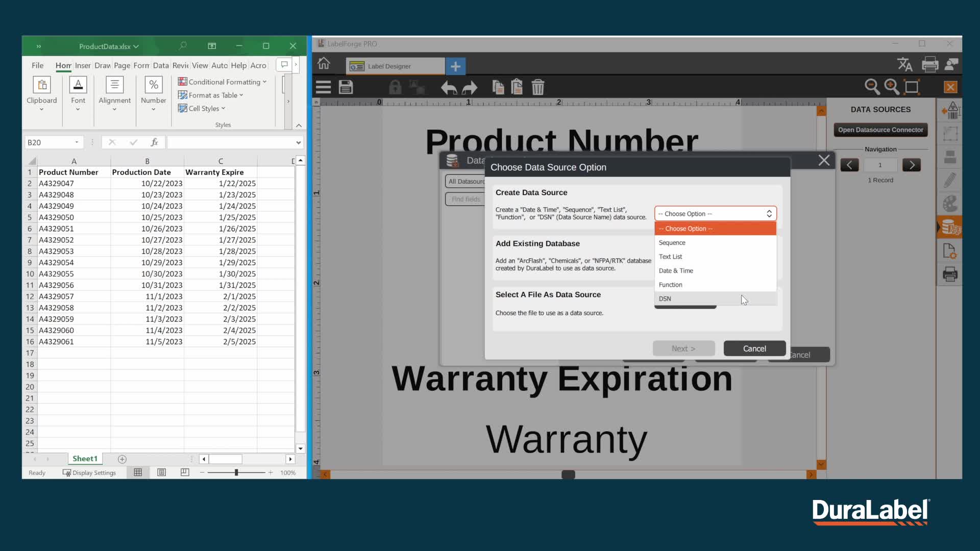Delete selection with the trash can icon
The height and width of the screenshot is (551, 980).
click(538, 87)
